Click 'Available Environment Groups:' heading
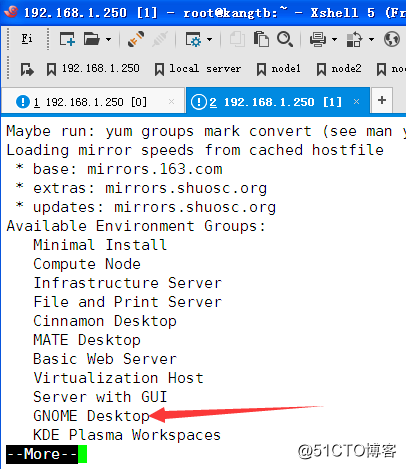This screenshot has height=469, width=406. point(136,226)
